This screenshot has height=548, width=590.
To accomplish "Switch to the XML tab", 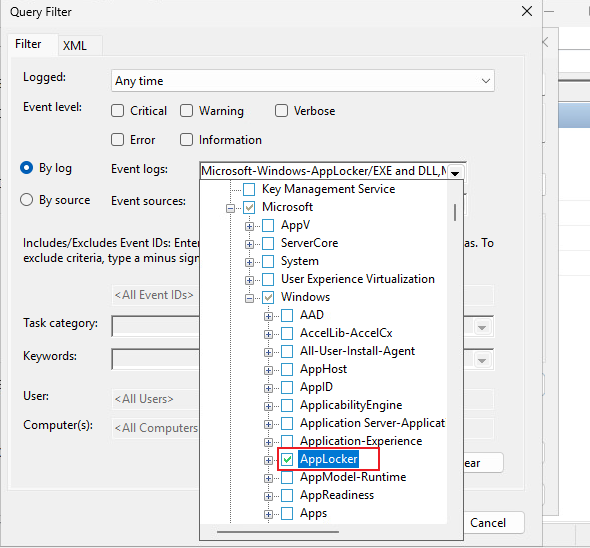I will [x=75, y=46].
